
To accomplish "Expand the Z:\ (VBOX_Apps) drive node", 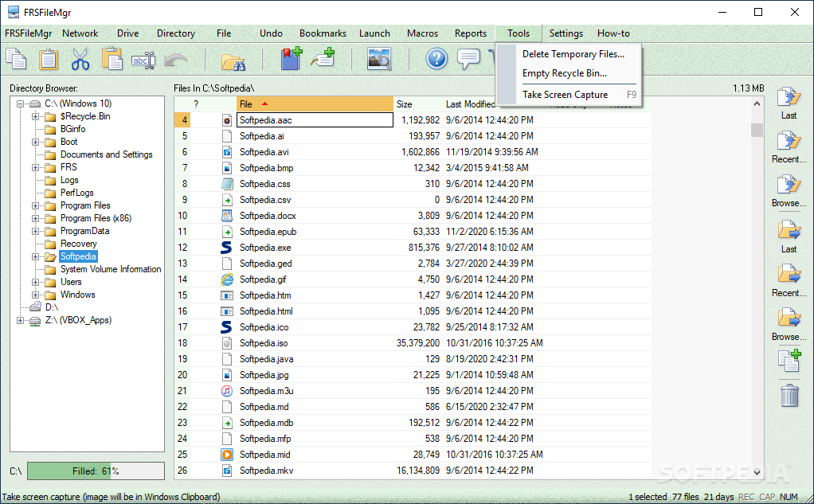I will point(20,320).
